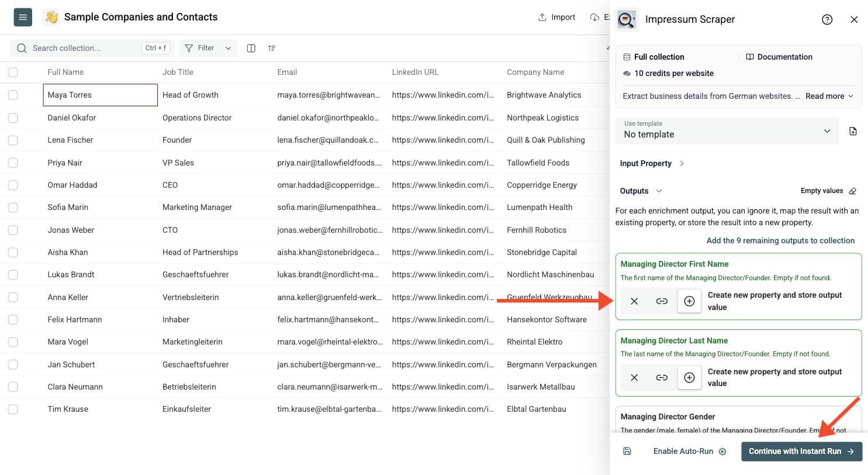Image resolution: width=868 pixels, height=475 pixels.
Task: Open Impressum Scraper help question icon
Action: [x=827, y=19]
